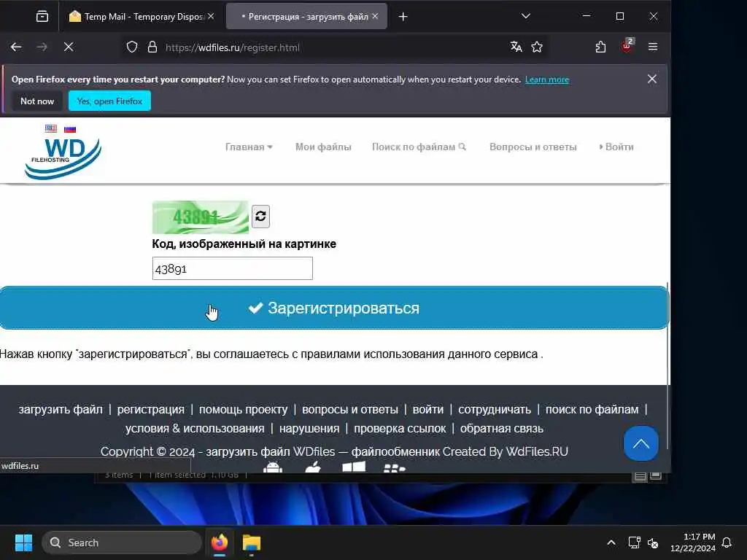Open footer link вопросы и ответы
Screen dimensions: 747x560
click(350, 410)
